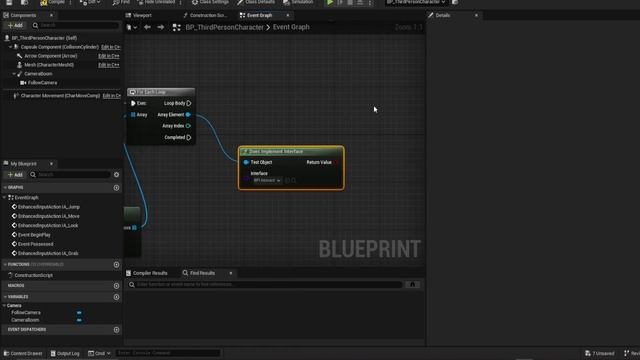Click Add button in My Blueprint panel

click(16, 175)
